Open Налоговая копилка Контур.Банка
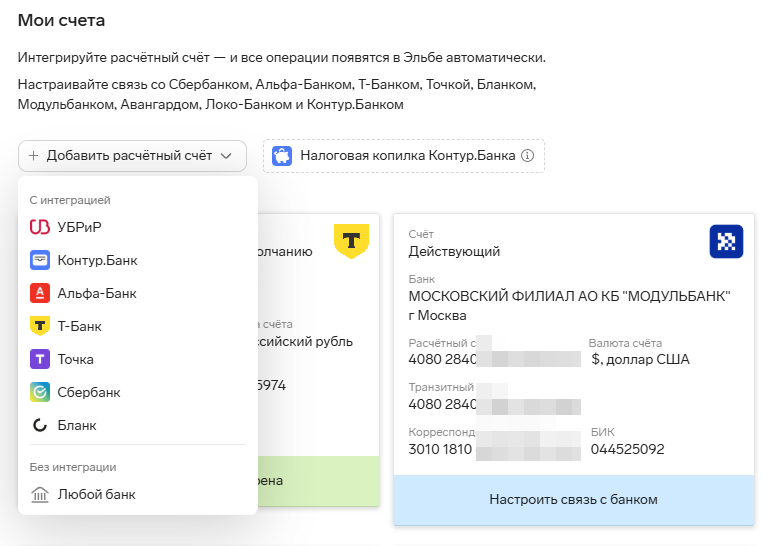Image resolution: width=769 pixels, height=546 pixels. [x=404, y=156]
